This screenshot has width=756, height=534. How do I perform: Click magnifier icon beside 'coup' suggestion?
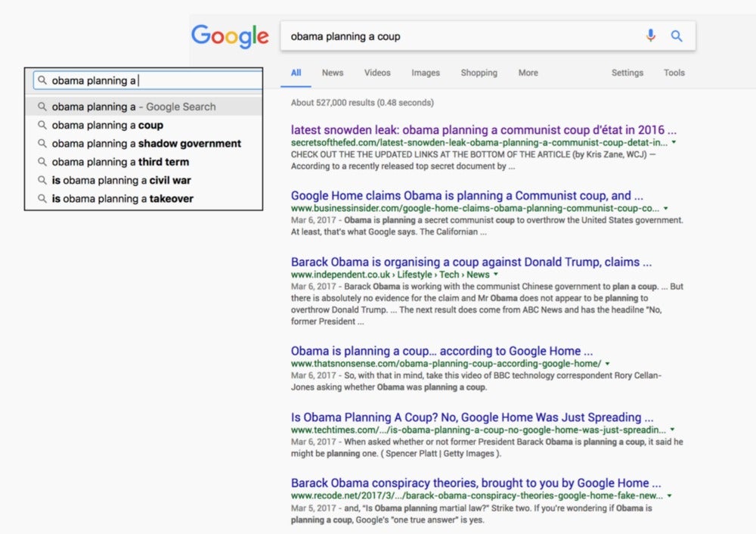(42, 125)
